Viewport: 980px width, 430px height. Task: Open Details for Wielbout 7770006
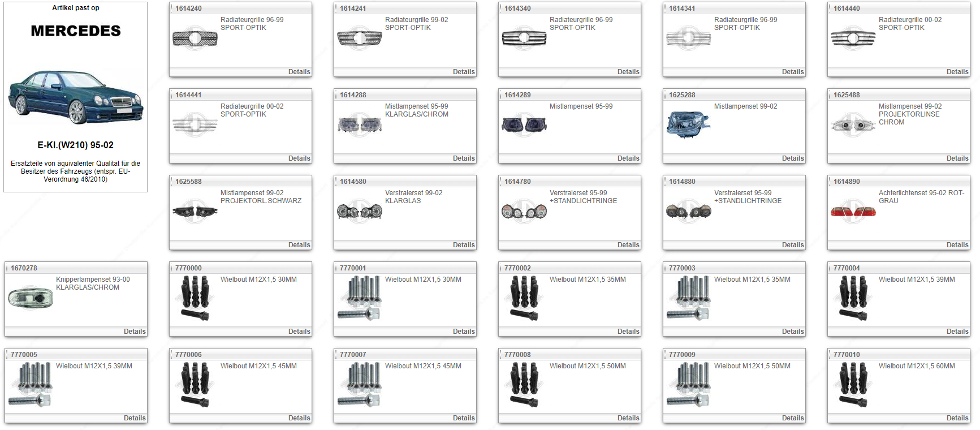tap(299, 418)
